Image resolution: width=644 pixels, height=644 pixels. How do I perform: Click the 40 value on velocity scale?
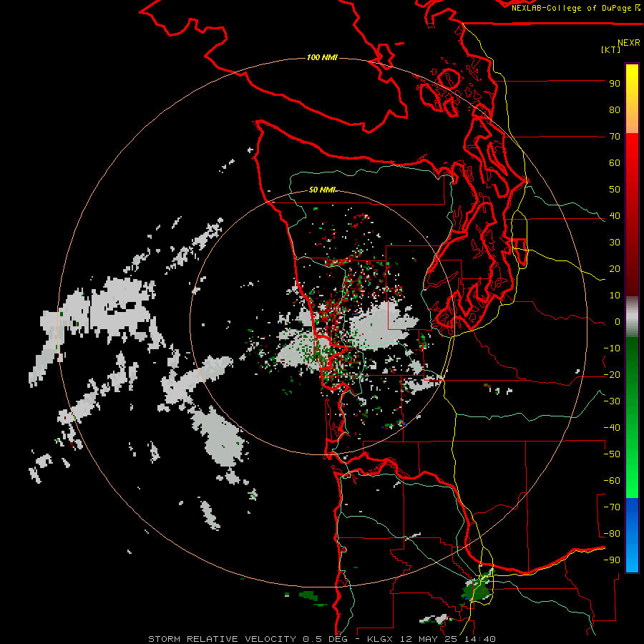615,216
